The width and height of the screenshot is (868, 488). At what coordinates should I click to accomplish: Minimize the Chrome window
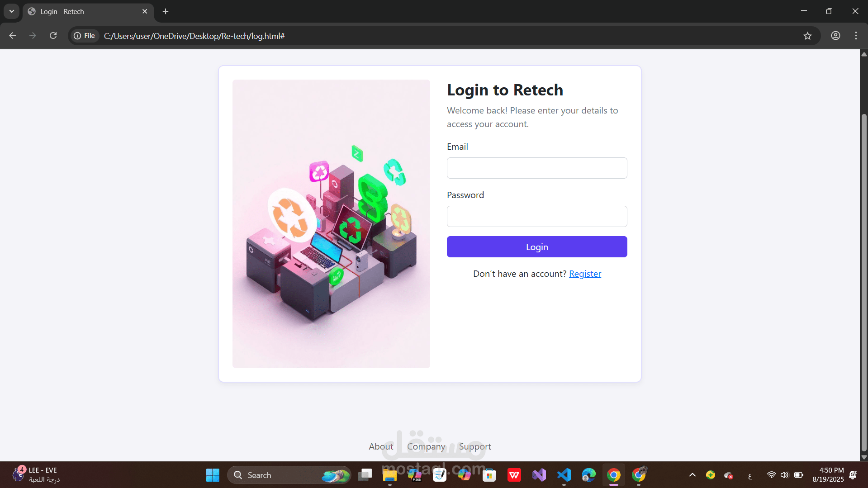click(804, 11)
